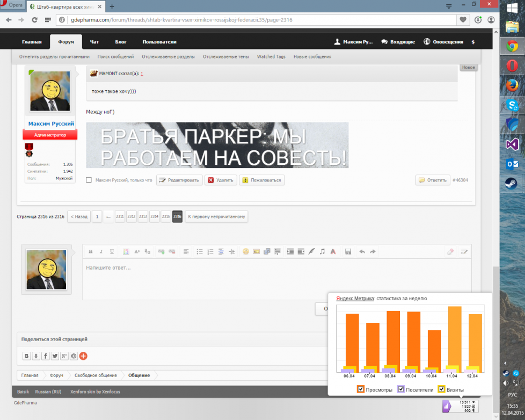Viewport: 525px width, 420px height.
Task: Toggle bold formatting in reply editor
Action: [x=91, y=251]
